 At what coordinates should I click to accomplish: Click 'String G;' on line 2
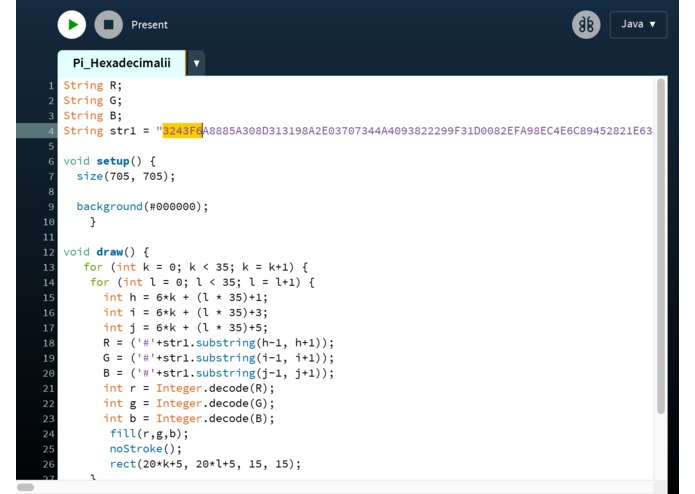click(x=92, y=101)
